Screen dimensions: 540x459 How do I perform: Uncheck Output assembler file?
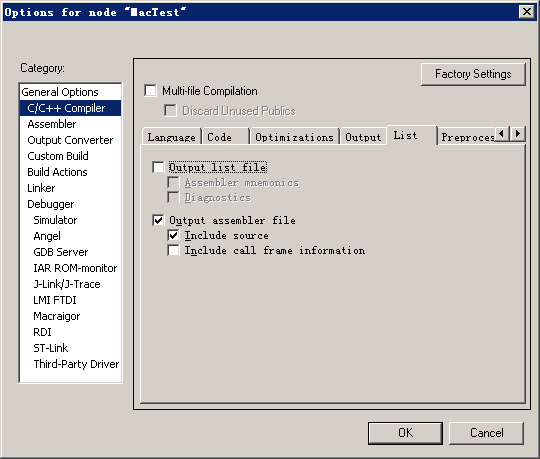click(x=158, y=220)
